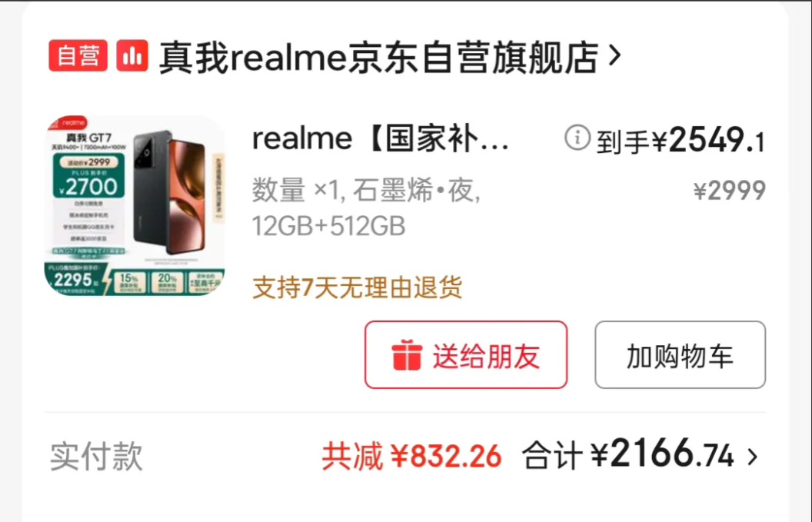Expand the chevron after the store name

click(614, 55)
